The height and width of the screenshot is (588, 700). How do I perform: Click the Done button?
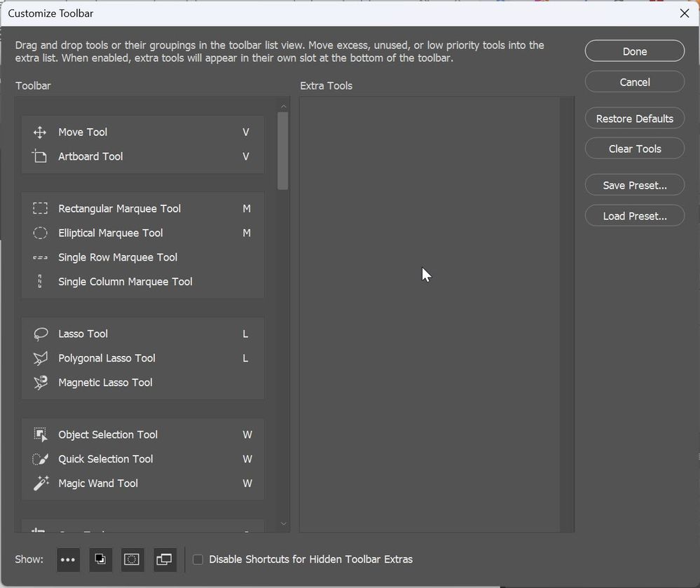[634, 51]
